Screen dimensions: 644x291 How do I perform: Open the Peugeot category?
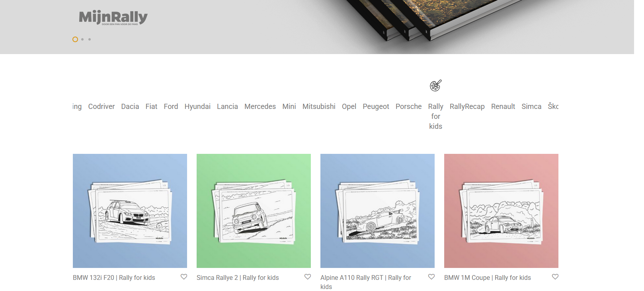376,107
